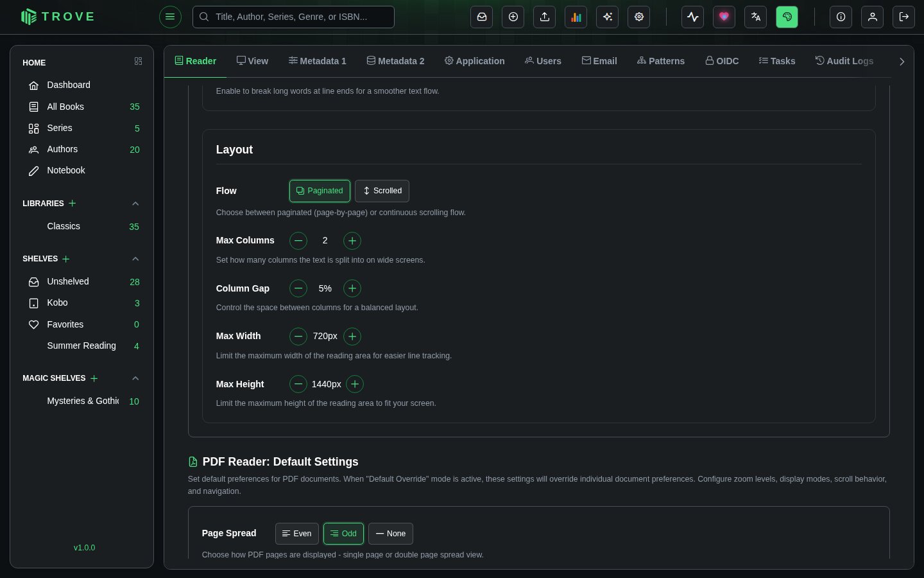Open the Email settings tab

coord(599,61)
